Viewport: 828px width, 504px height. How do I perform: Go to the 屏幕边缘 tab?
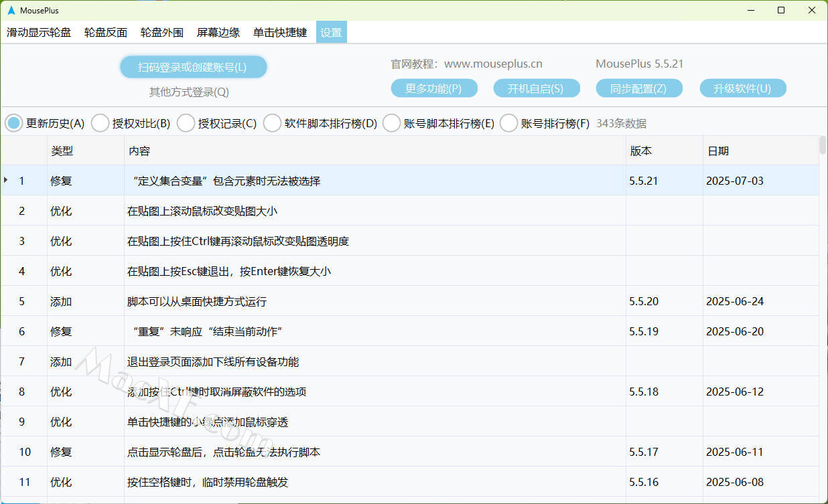(x=218, y=32)
